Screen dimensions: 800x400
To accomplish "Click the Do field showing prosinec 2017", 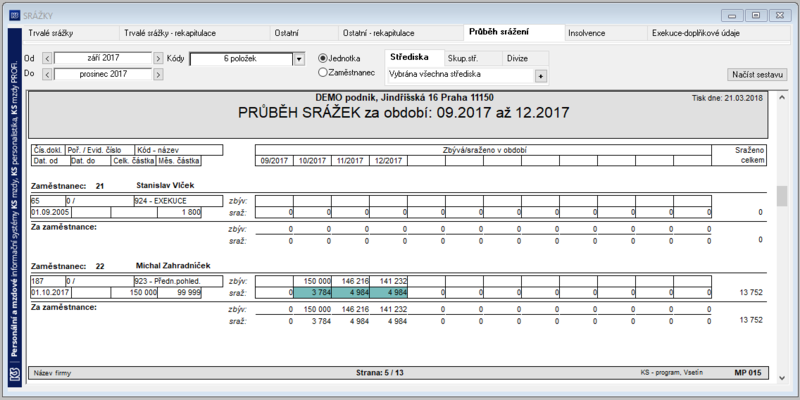I will (103, 74).
